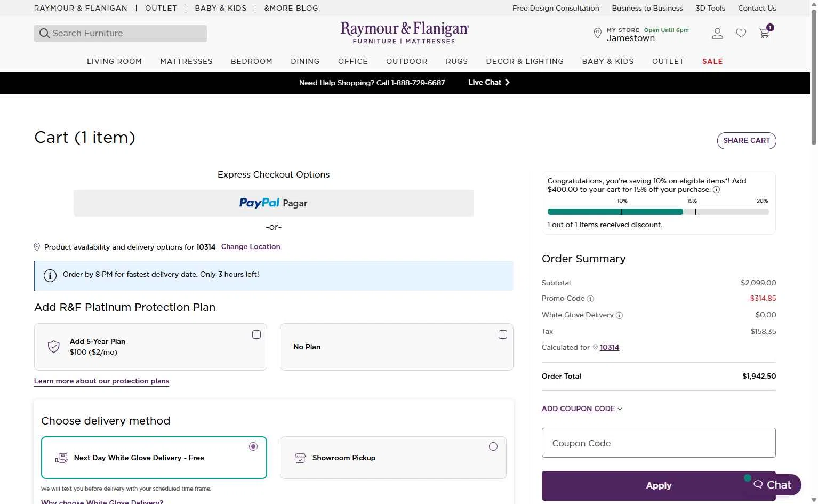Check the No Plan checkbox
The image size is (818, 504).
coord(503,334)
